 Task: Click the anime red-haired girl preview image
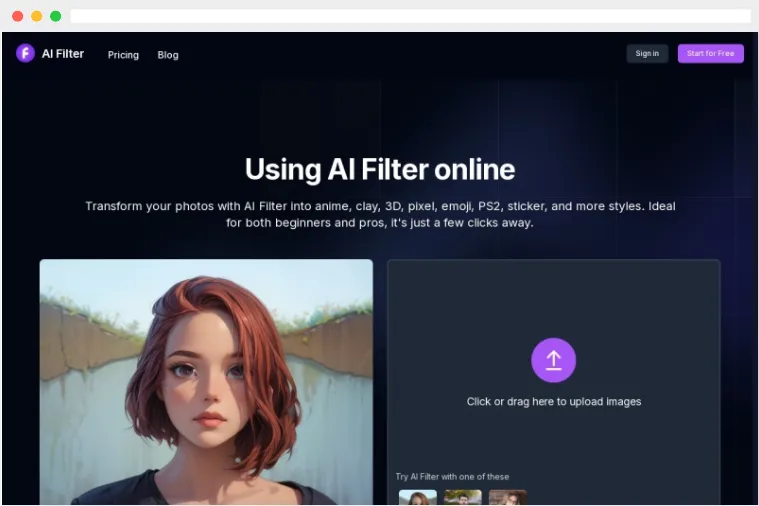tap(206, 382)
